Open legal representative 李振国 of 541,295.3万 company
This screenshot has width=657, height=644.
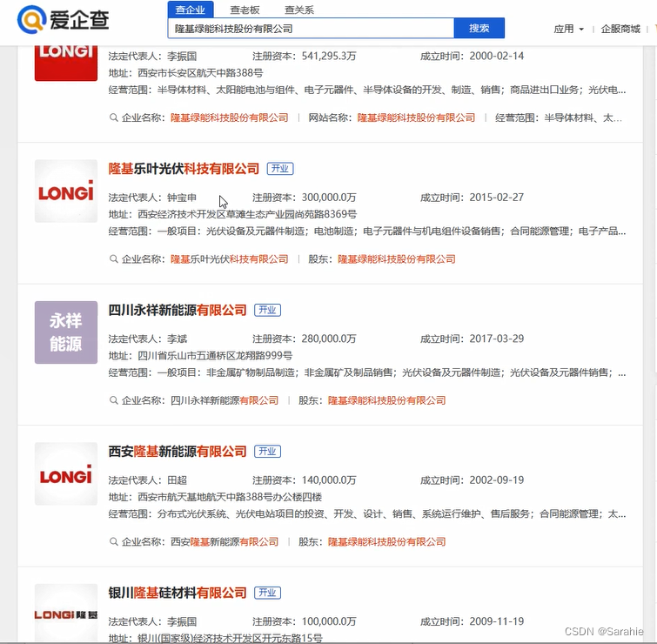coord(181,57)
